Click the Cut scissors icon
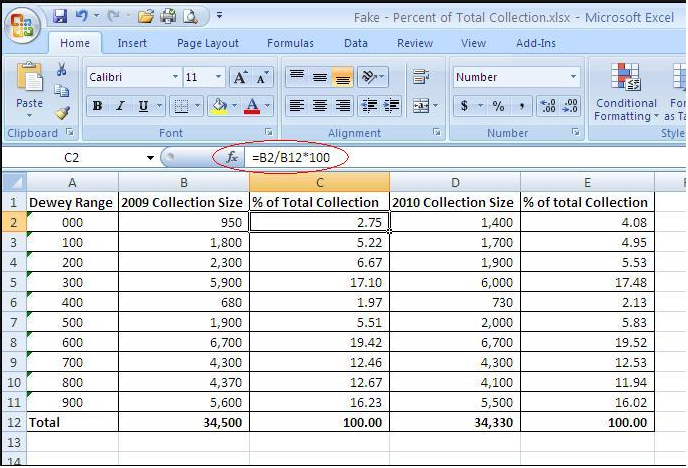The width and height of the screenshot is (688, 468). pos(62,70)
